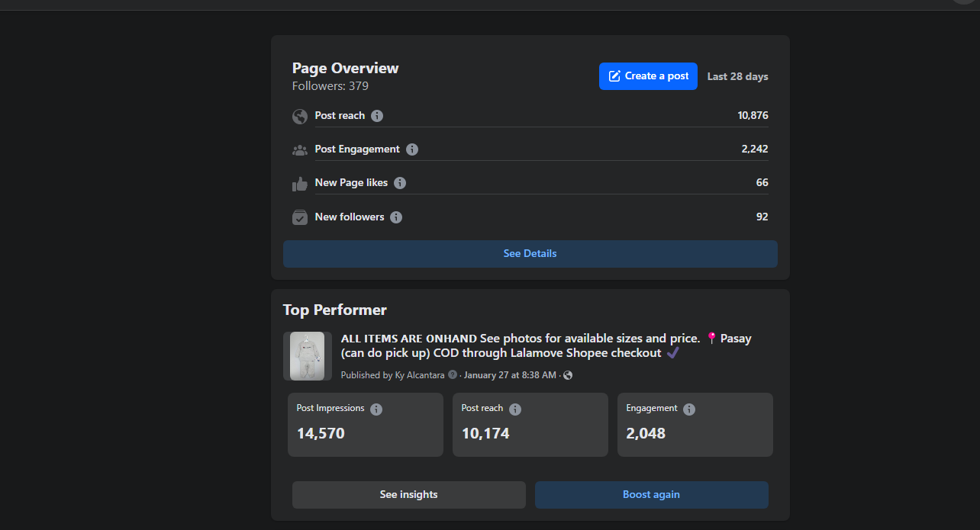Image resolution: width=980 pixels, height=530 pixels.
Task: Click info icon next to New Page likes
Action: 400,183
